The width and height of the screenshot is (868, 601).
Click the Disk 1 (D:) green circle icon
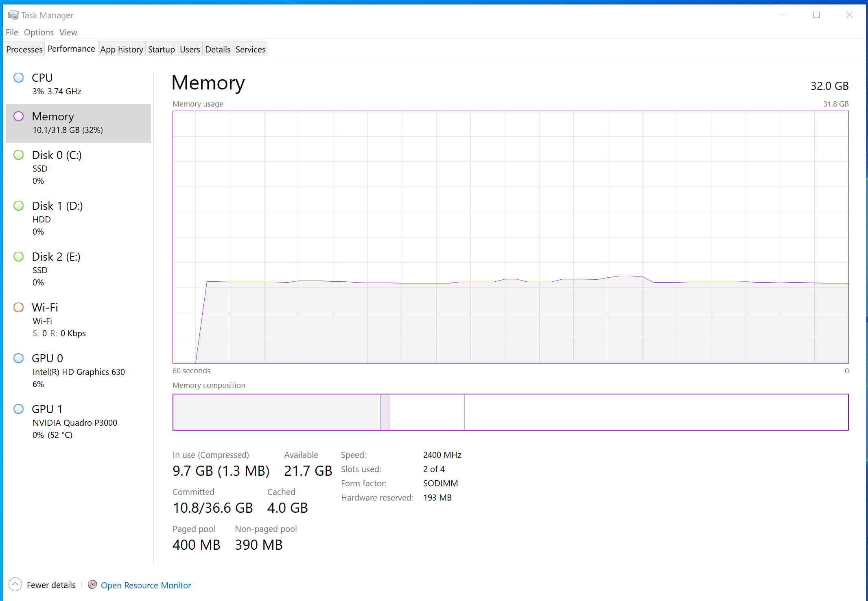coord(19,206)
